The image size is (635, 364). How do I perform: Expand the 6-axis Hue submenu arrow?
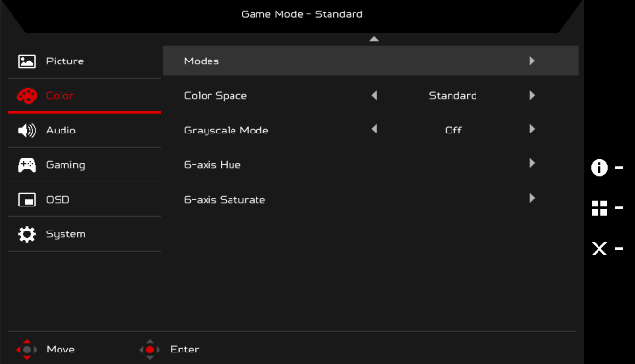[532, 163]
